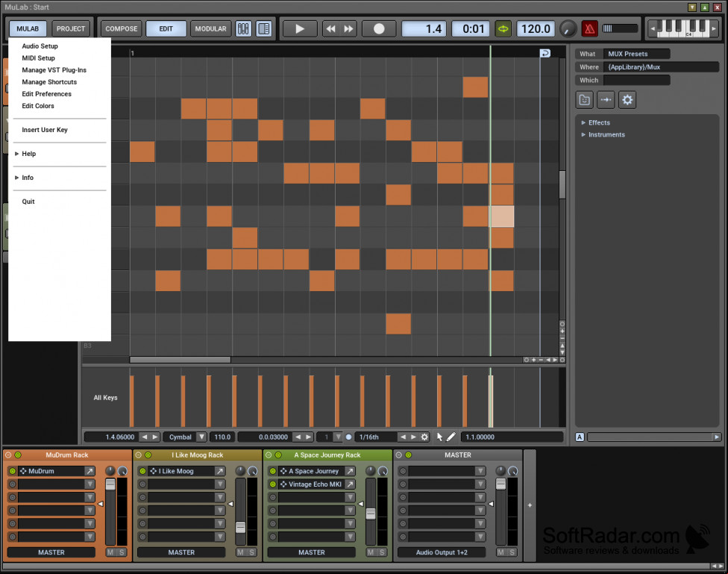
Task: Click the I Like Moog Rack fader
Action: (240, 528)
